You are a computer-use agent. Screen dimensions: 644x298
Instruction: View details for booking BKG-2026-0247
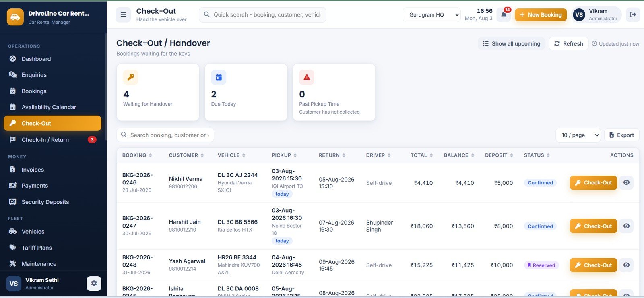coord(626,226)
